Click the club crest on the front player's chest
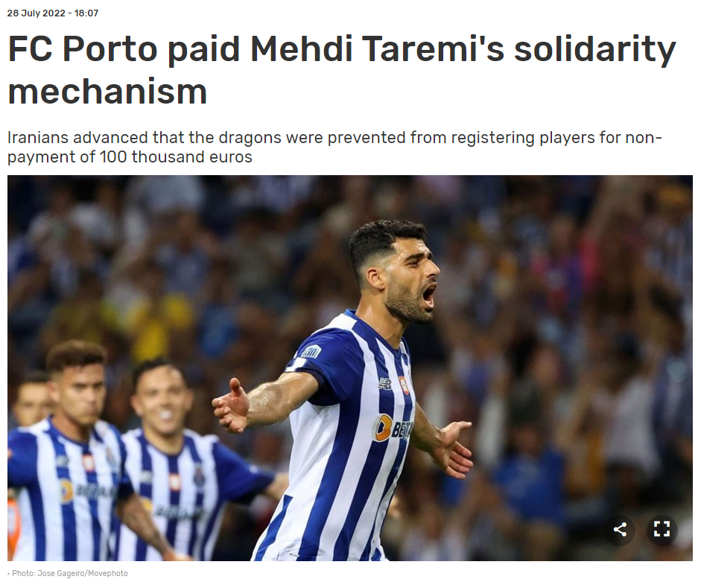Viewport: 701px width, 588px height. [404, 385]
